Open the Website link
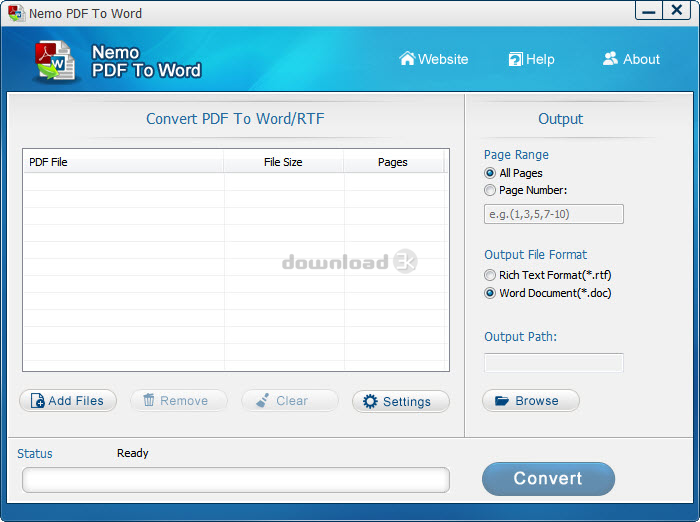 pos(433,59)
